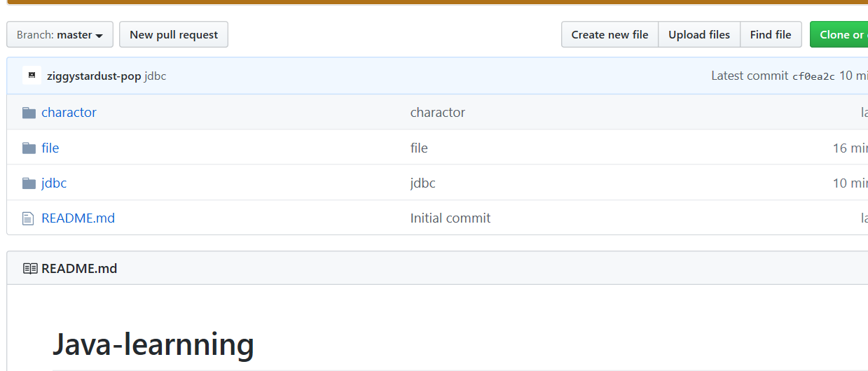Click Find file button

pyautogui.click(x=770, y=35)
